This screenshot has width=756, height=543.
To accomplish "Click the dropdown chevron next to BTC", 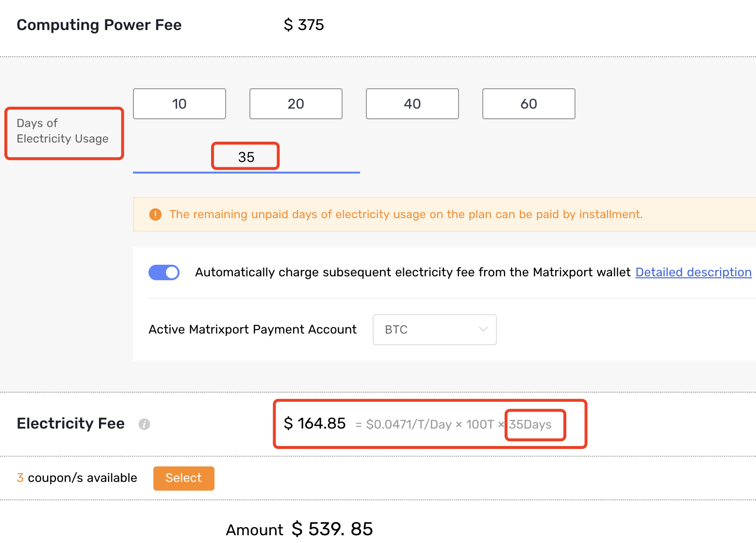I will [483, 329].
